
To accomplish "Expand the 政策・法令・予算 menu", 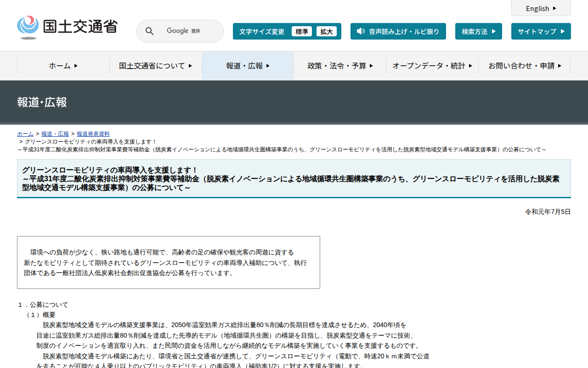I will pyautogui.click(x=340, y=66).
